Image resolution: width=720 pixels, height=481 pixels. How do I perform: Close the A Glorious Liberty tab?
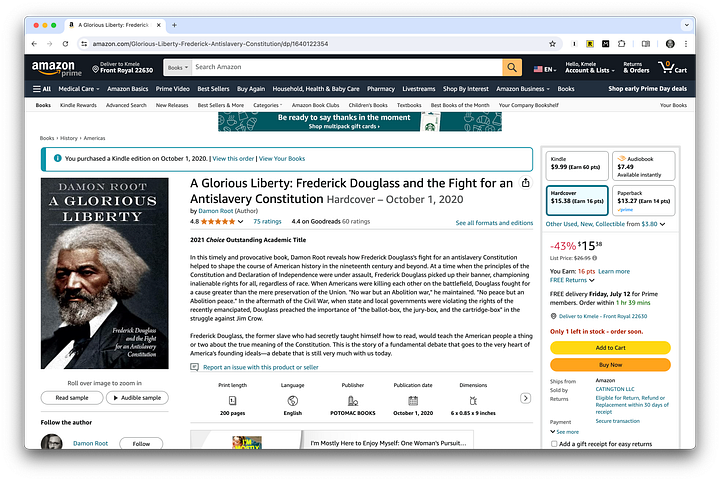click(x=158, y=25)
